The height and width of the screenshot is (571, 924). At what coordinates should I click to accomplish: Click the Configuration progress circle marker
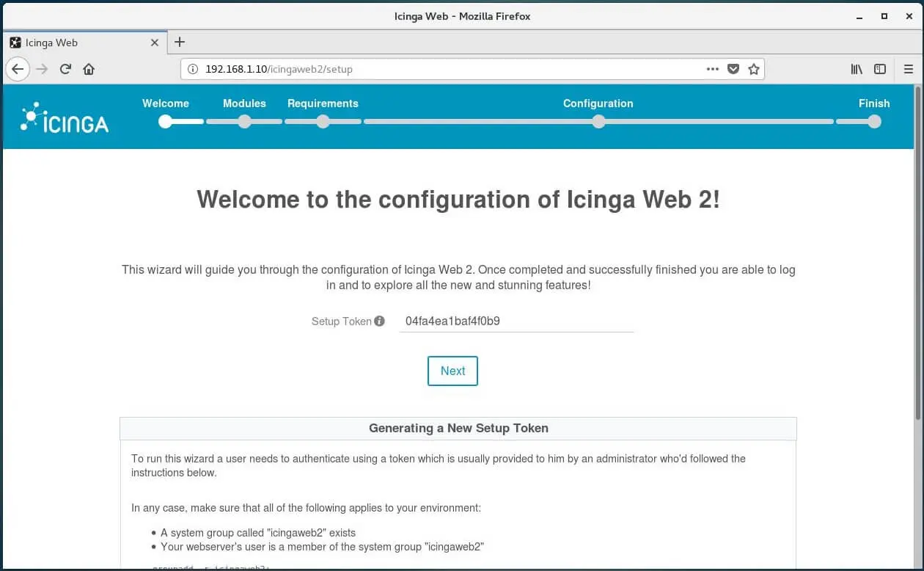(x=599, y=122)
